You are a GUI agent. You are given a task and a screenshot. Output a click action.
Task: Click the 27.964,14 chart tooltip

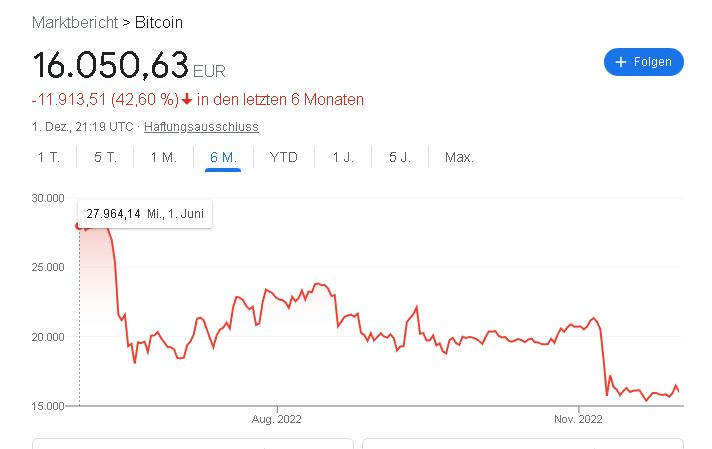pos(144,214)
